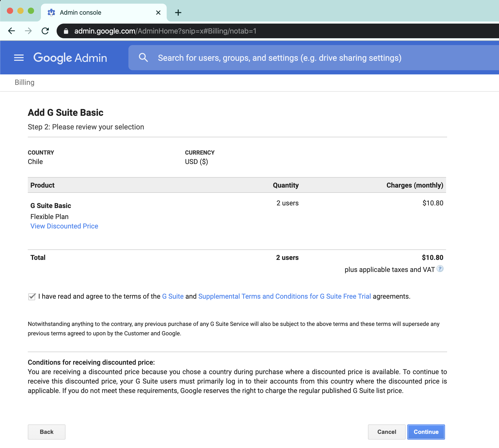Click the lock site info icon
The width and height of the screenshot is (499, 448).
pyautogui.click(x=66, y=31)
